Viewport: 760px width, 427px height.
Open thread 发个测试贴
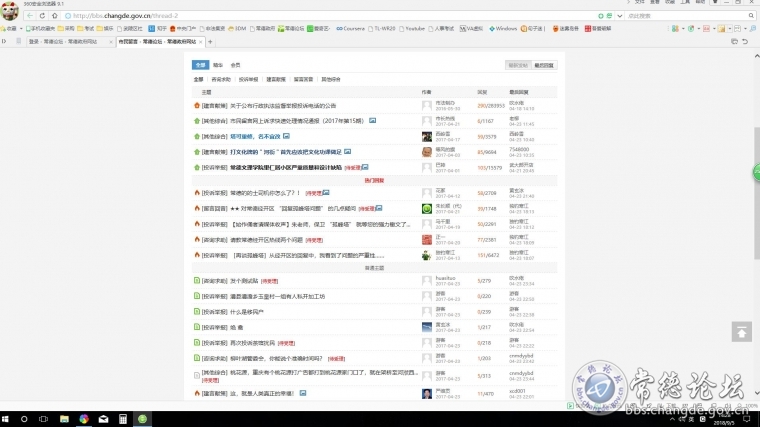click(x=244, y=281)
